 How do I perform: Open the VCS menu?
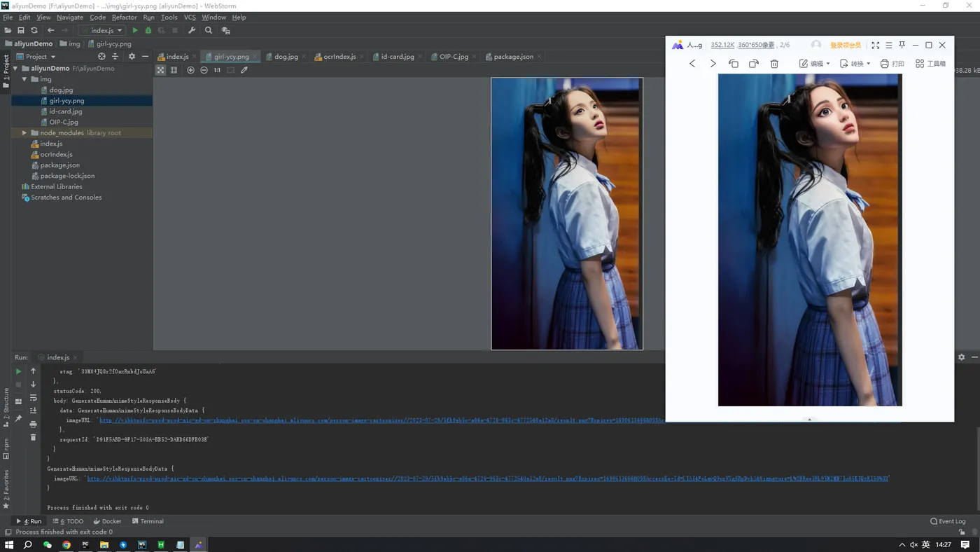[x=190, y=17]
